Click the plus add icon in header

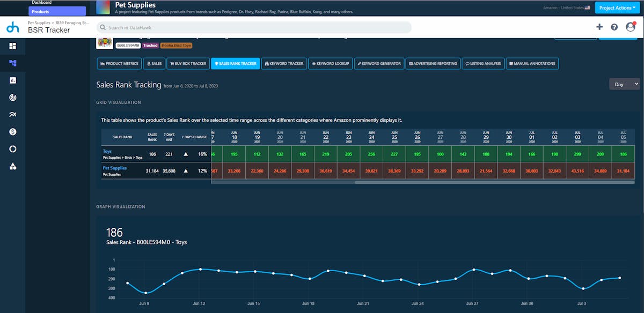pos(599,27)
